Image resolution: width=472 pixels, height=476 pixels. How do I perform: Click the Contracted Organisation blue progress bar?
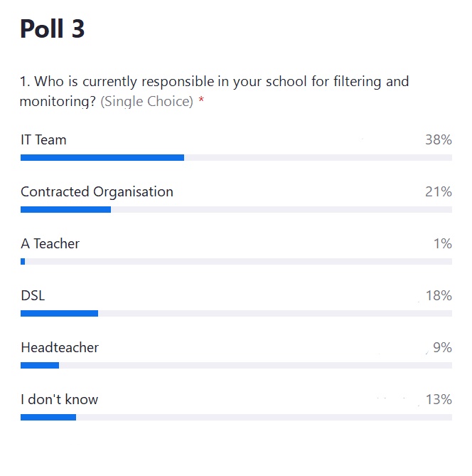66,209
